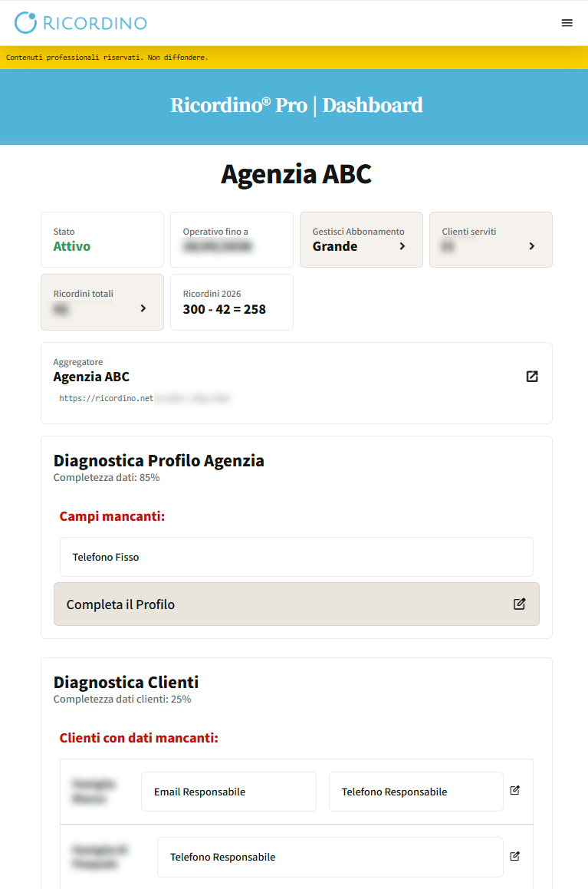The height and width of the screenshot is (889, 588).
Task: Open Gestisci Abbonamento Grande card
Action: (x=361, y=240)
